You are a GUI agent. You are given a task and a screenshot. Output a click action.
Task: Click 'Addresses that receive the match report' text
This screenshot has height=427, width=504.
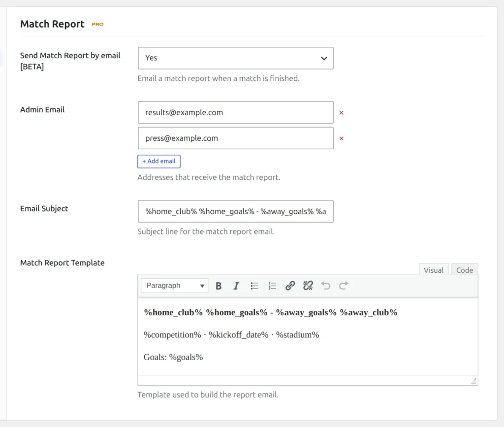coord(209,177)
